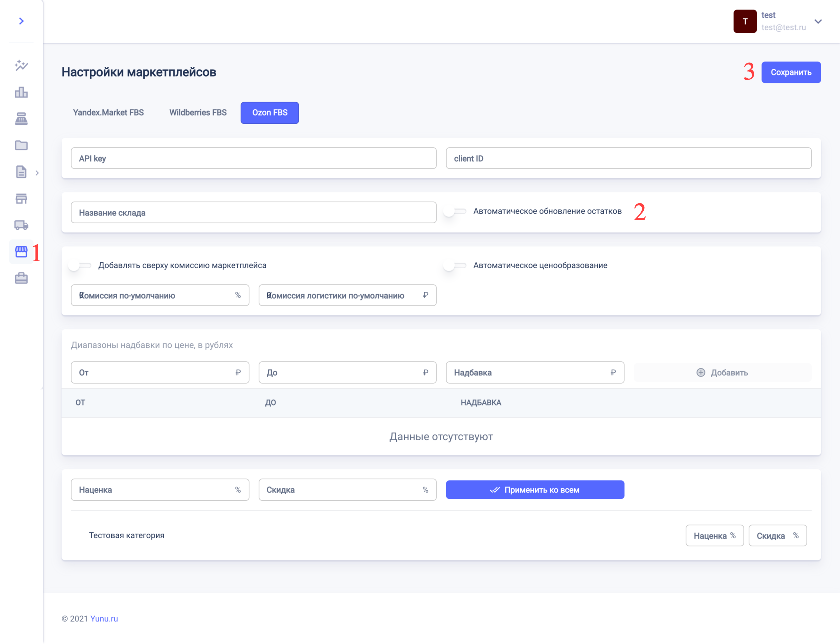The image size is (840, 644).
Task: Open the warehouse store sidebar icon
Action: [21, 199]
